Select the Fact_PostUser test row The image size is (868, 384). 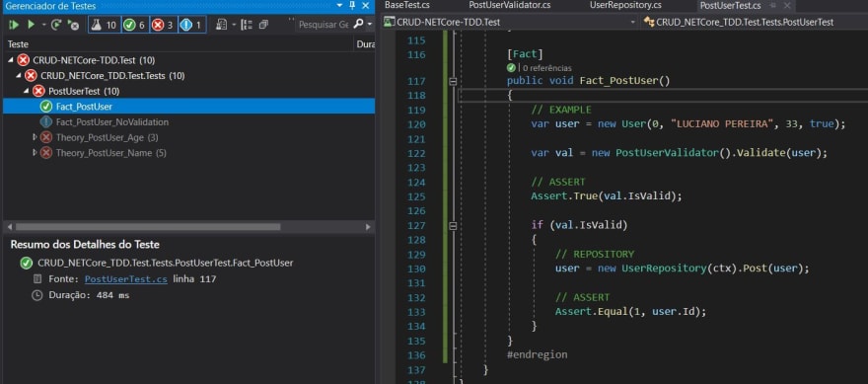pos(188,107)
